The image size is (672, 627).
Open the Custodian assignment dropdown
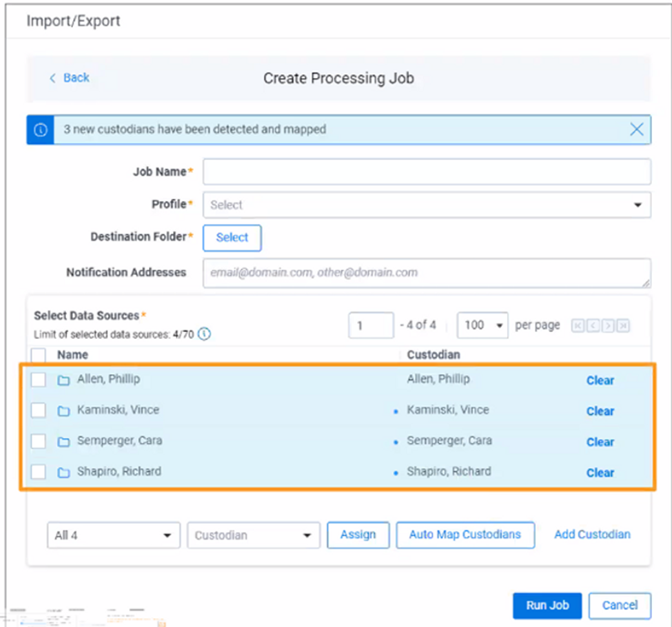click(x=253, y=535)
